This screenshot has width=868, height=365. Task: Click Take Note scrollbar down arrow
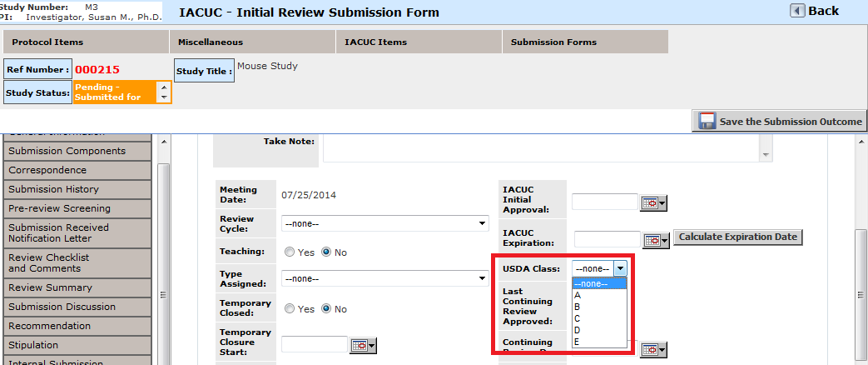[766, 155]
